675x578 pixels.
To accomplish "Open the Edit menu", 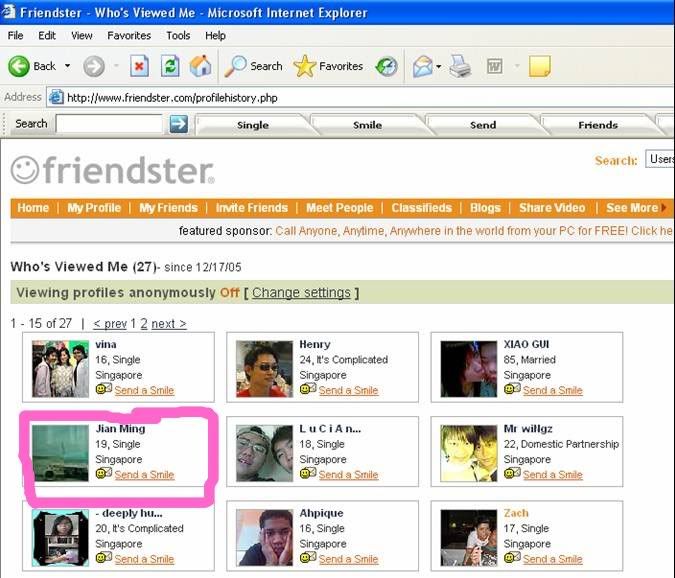I will [x=47, y=35].
